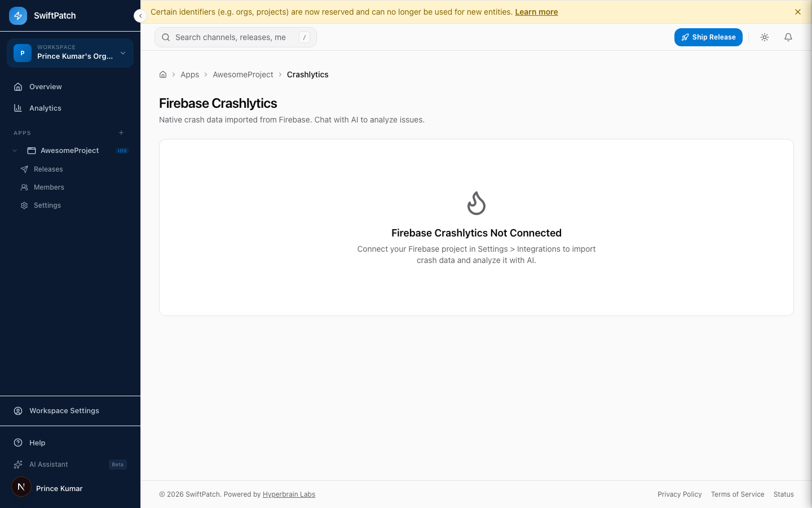
Task: Open the Learn more link in banner
Action: coord(536,11)
